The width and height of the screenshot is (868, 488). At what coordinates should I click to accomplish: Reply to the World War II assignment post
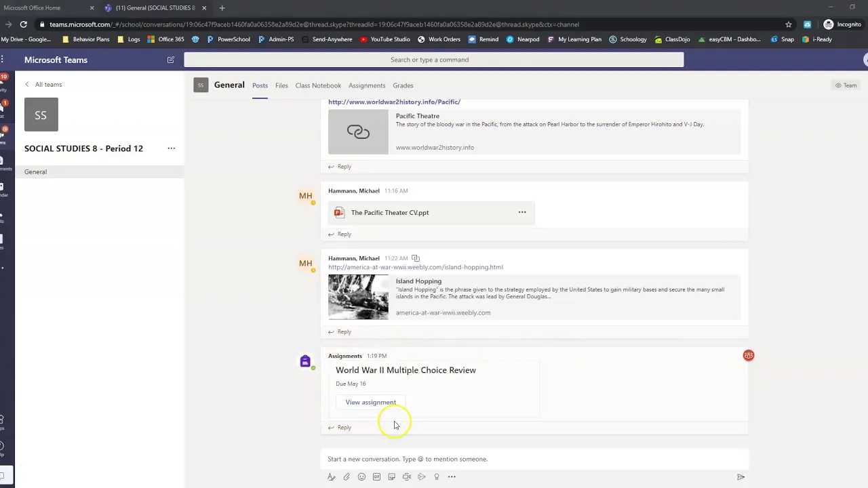tap(340, 428)
